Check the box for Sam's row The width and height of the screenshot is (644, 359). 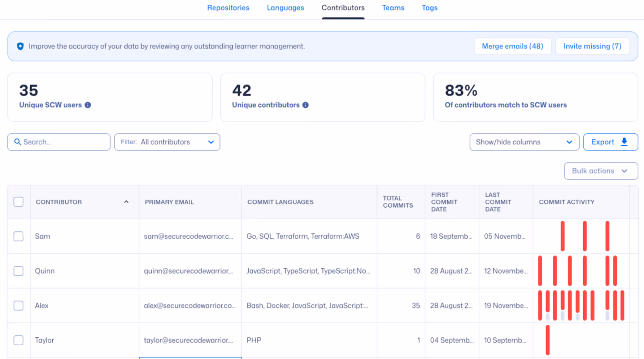point(19,236)
